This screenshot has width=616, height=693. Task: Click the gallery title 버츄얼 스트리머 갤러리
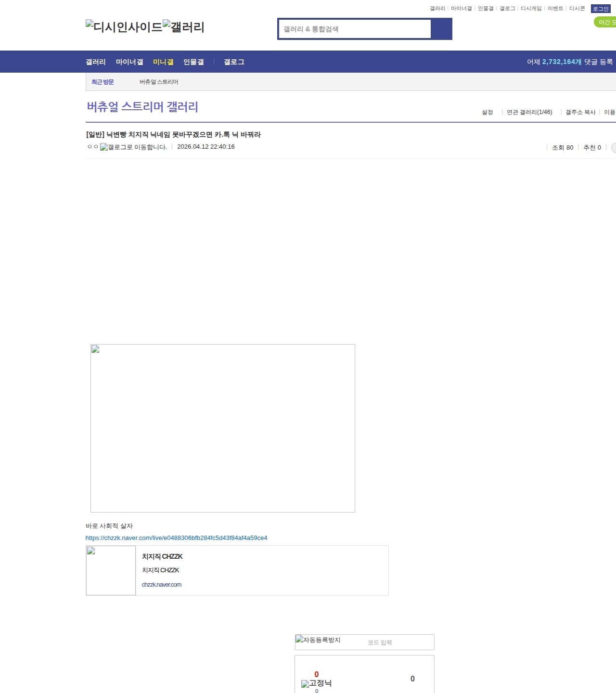[142, 107]
